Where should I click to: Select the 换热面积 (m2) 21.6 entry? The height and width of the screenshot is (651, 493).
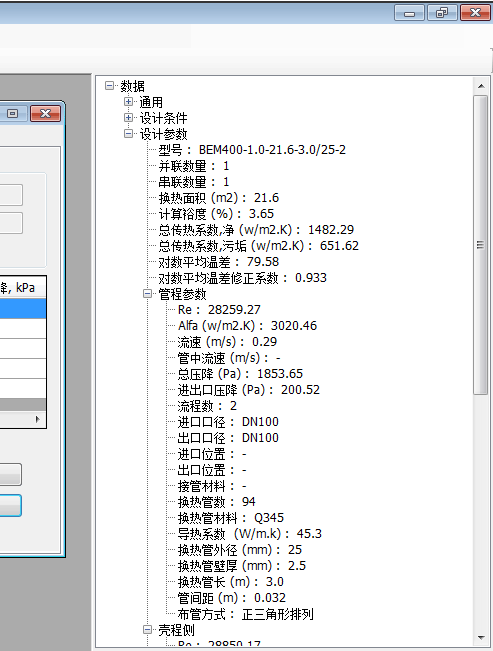(218, 198)
